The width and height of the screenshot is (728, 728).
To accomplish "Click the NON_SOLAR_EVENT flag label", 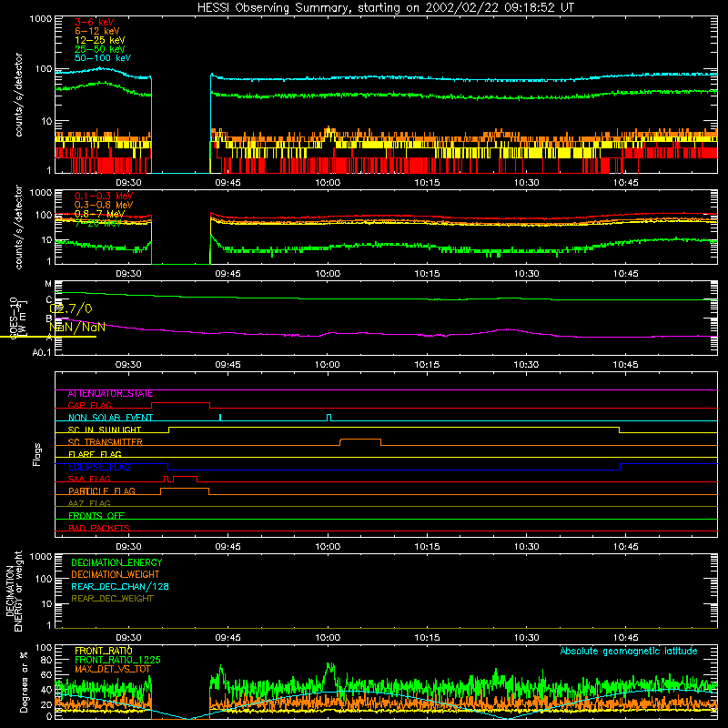I will (110, 418).
